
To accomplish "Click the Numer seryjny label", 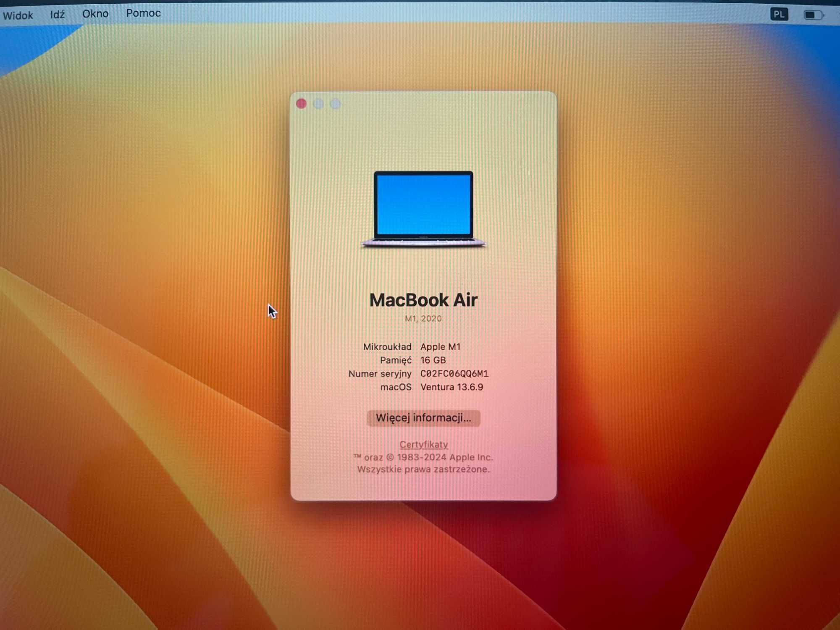I will tap(380, 374).
